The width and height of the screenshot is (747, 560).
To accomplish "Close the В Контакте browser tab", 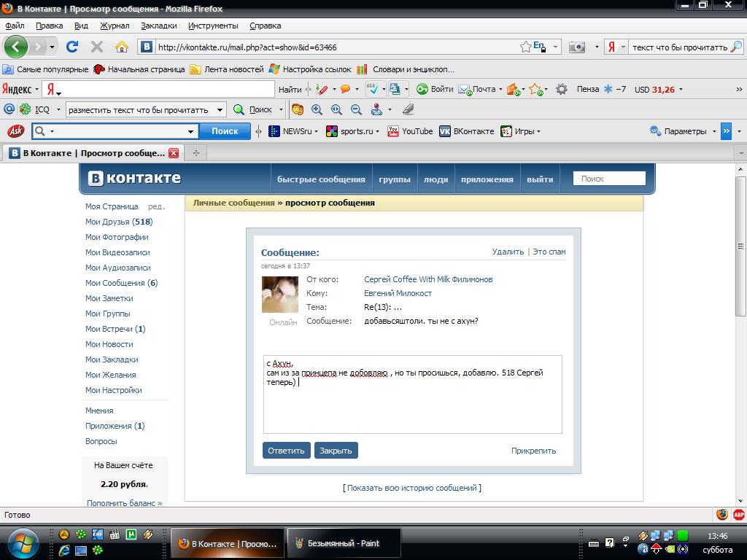I will [x=174, y=153].
